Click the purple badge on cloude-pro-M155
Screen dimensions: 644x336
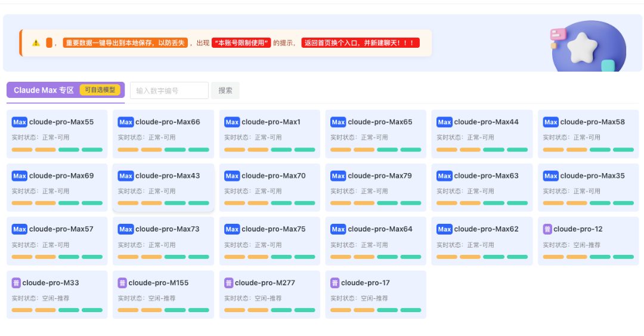[x=122, y=283]
